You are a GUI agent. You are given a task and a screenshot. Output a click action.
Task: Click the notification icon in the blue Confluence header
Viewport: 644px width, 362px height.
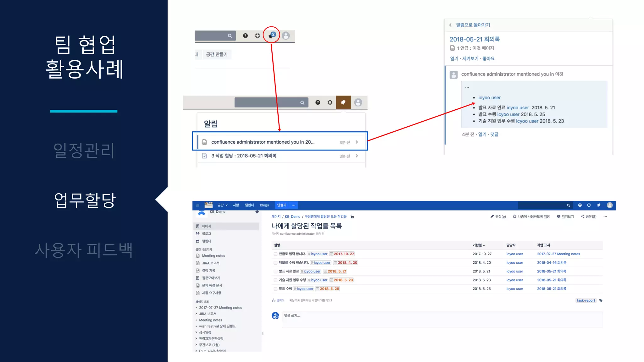pos(598,205)
